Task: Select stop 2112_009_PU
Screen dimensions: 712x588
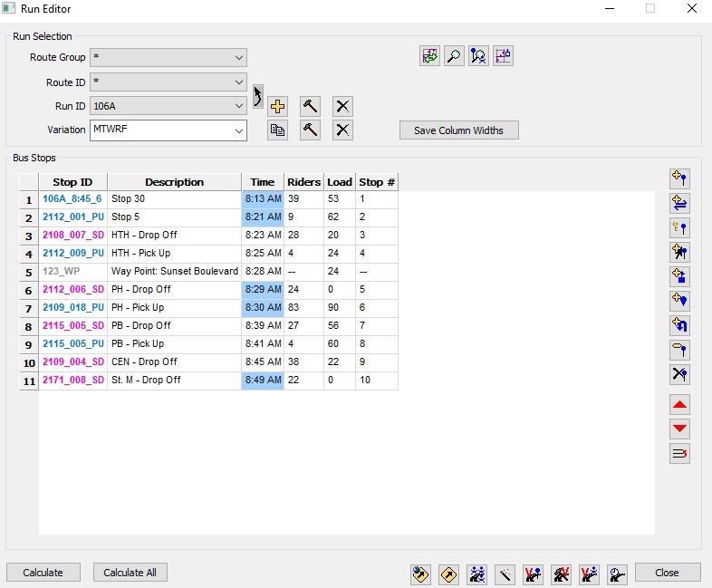Action: [73, 254]
